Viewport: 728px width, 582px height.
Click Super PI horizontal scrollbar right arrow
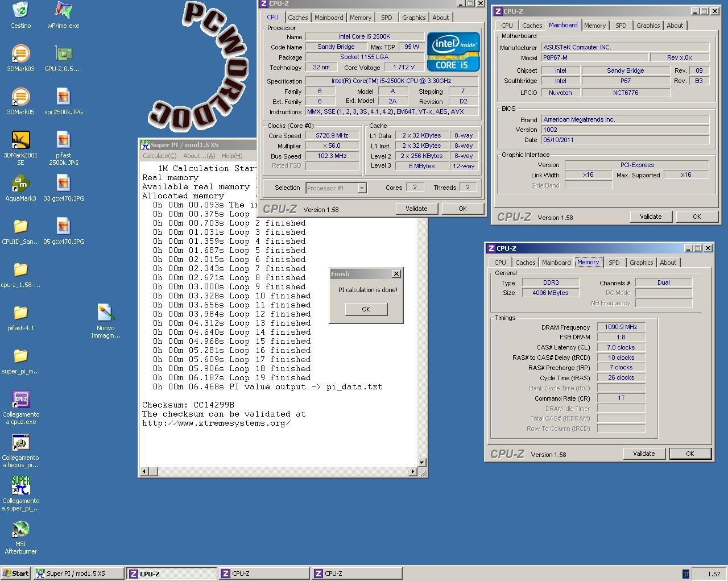tap(413, 471)
